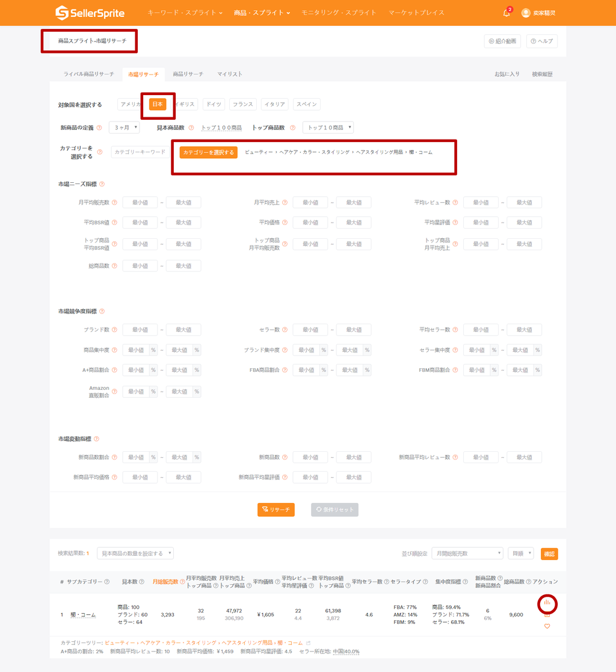The image size is (616, 672).
Task: Show help for セラー数 filter
Action: [x=285, y=330]
